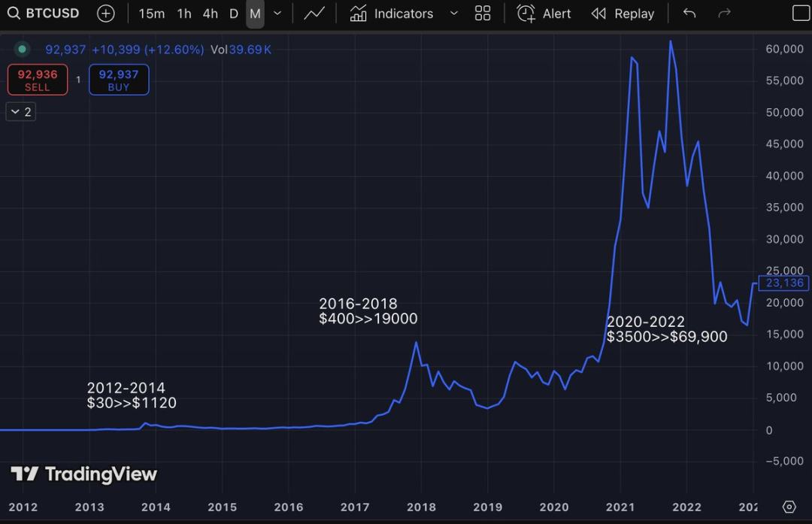Add symbol with the plus circle icon
812x524 pixels.
pyautogui.click(x=106, y=14)
